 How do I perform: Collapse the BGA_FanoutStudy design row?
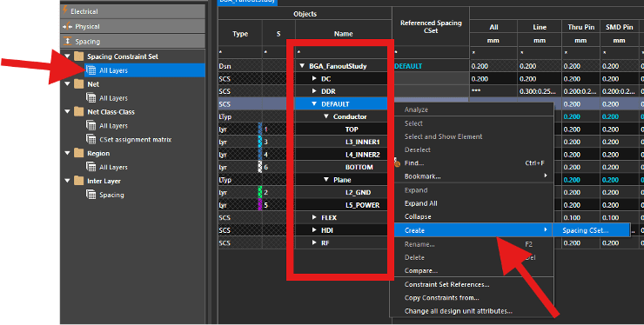point(303,66)
